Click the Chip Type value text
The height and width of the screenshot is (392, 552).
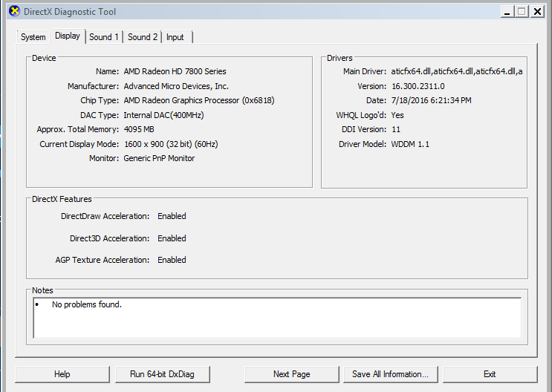(x=192, y=100)
